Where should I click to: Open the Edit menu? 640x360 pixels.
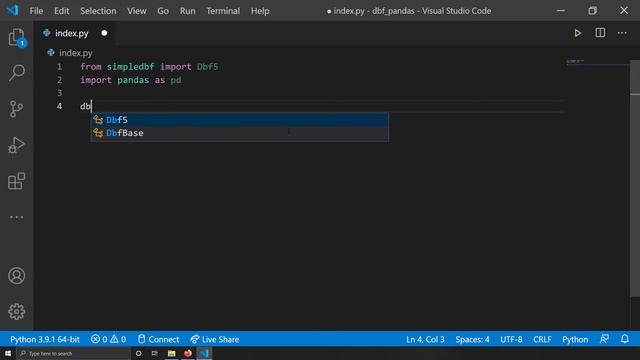coord(62,11)
